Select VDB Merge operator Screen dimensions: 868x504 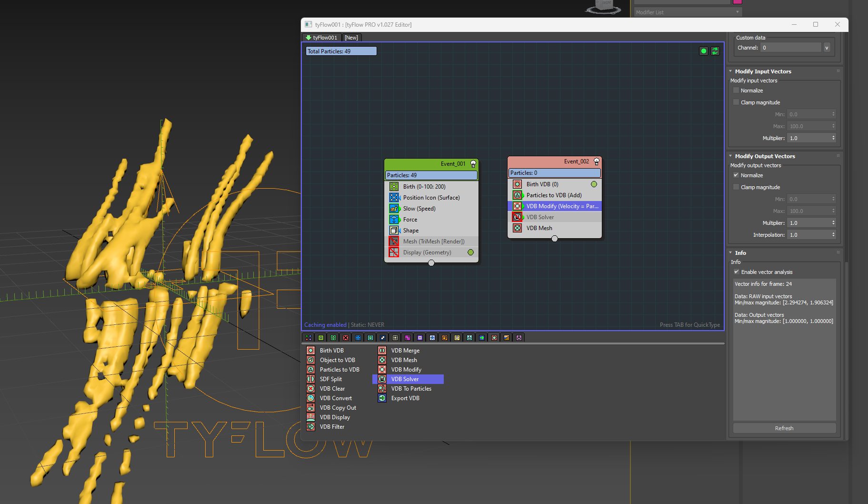[x=405, y=351]
